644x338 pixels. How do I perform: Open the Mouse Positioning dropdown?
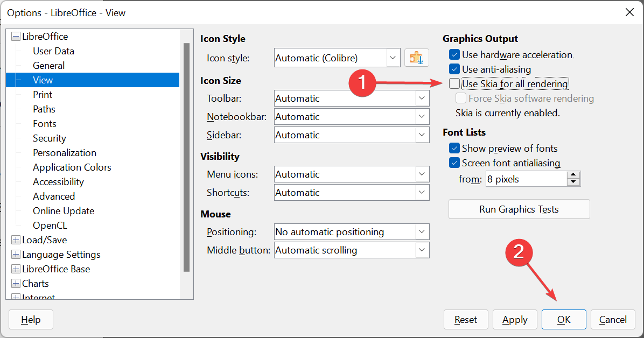(422, 231)
